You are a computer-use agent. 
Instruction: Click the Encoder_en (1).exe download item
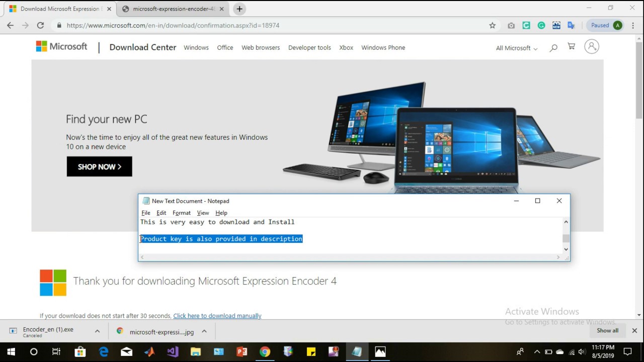click(48, 331)
